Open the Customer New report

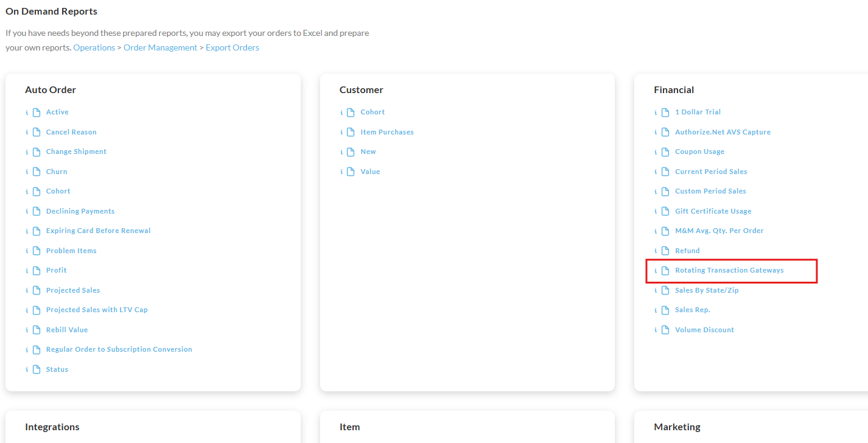pos(368,152)
